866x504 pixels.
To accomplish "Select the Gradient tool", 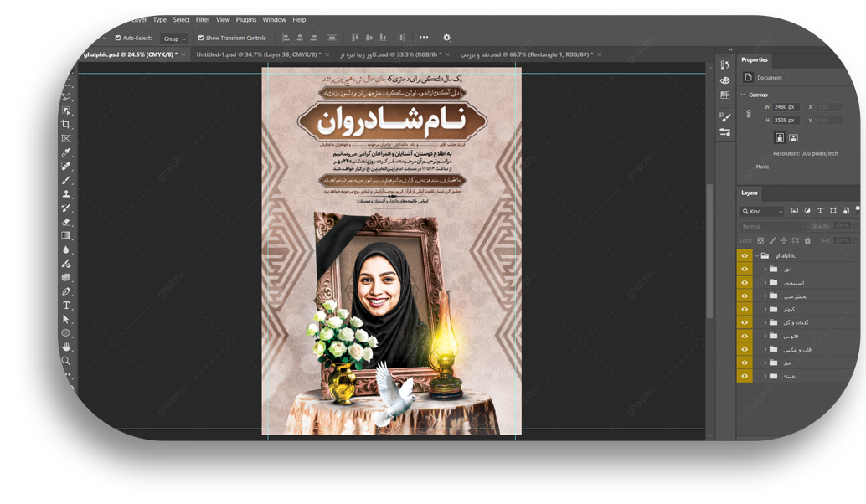I will (x=66, y=235).
